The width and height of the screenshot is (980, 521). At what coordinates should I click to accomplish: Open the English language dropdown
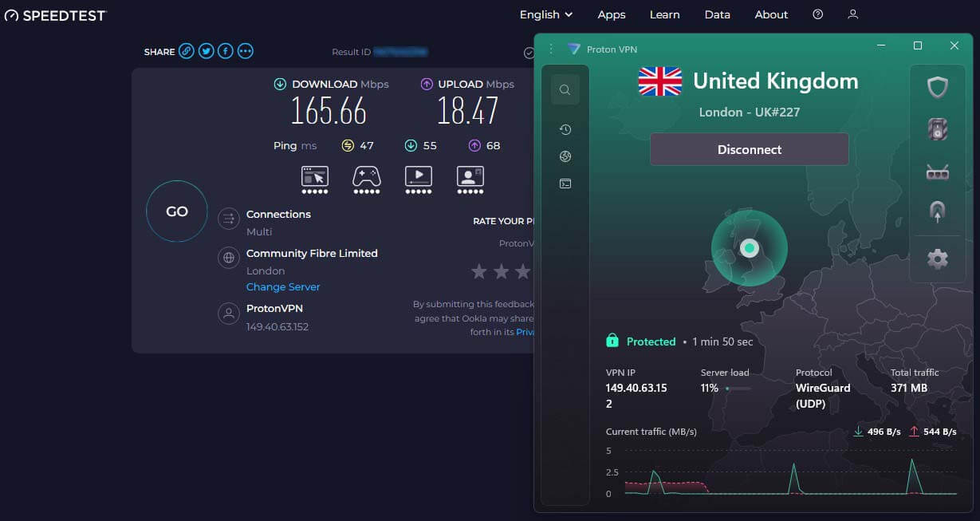click(x=545, y=14)
